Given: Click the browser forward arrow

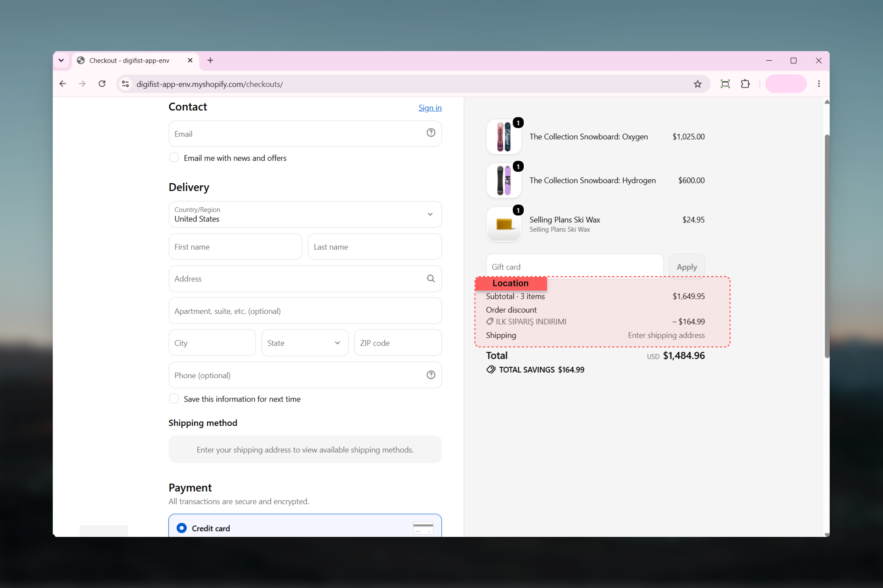Looking at the screenshot, I should coord(82,84).
